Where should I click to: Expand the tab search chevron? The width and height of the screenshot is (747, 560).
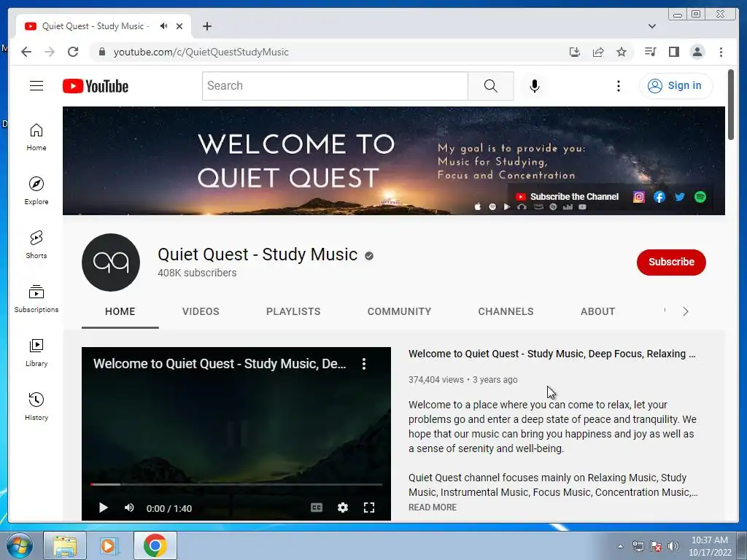point(652,26)
